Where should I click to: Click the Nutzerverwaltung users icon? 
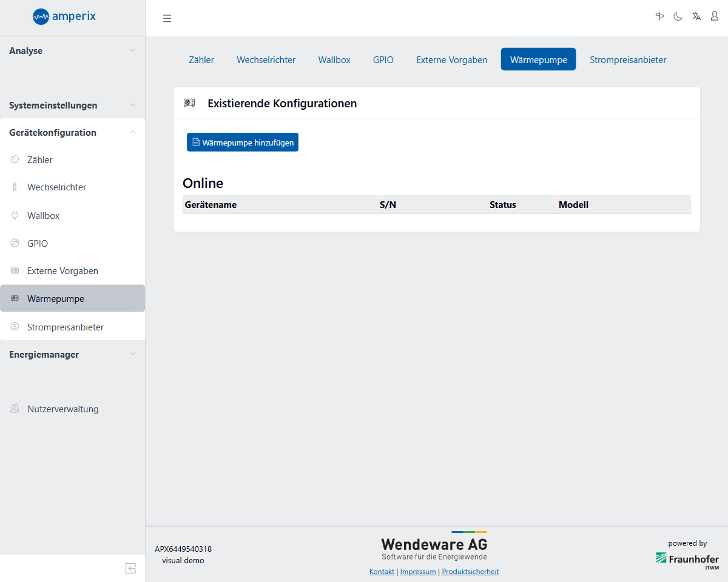coord(15,409)
